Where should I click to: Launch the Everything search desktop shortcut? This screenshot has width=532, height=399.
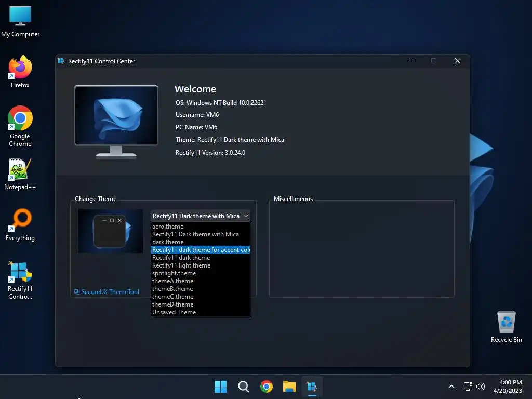(20, 224)
